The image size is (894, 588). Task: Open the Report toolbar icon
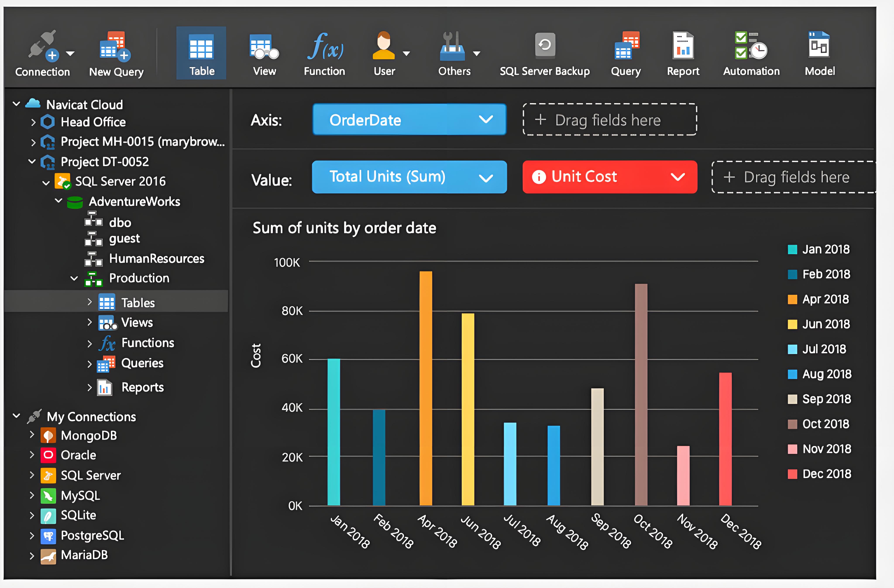coord(683,45)
